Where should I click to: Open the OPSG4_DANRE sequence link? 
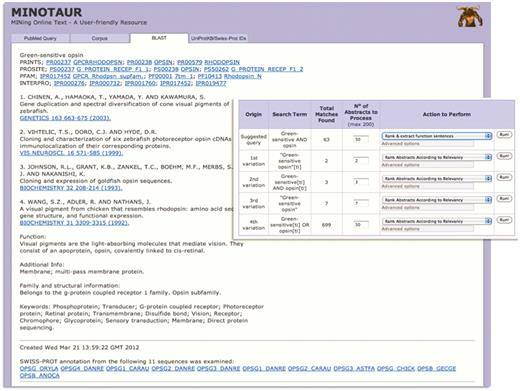coord(82,369)
